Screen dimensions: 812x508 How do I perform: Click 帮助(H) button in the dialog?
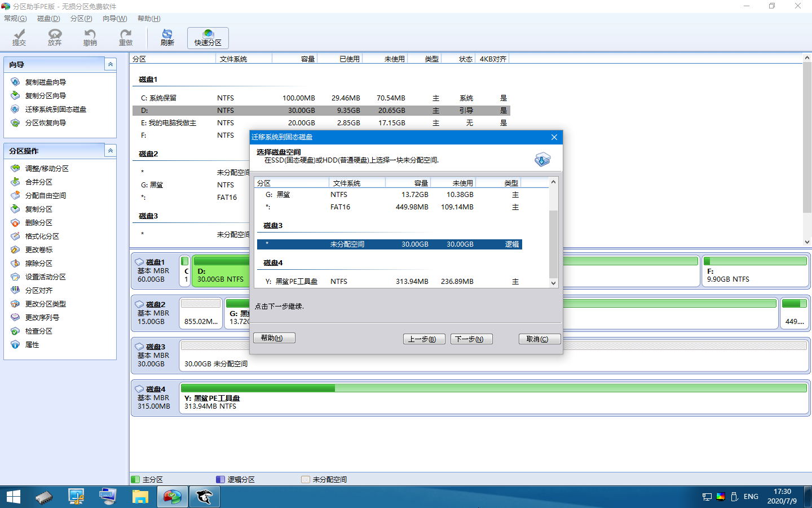click(274, 338)
